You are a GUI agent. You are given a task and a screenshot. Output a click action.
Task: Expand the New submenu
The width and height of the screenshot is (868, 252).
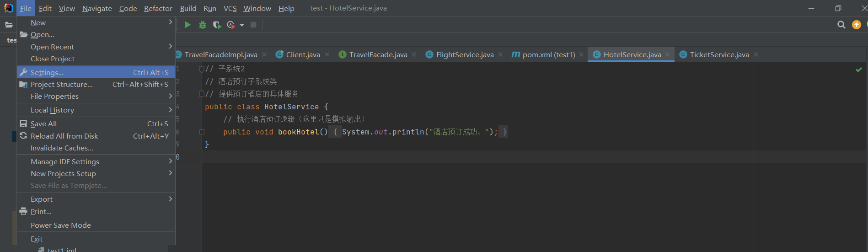[170, 22]
